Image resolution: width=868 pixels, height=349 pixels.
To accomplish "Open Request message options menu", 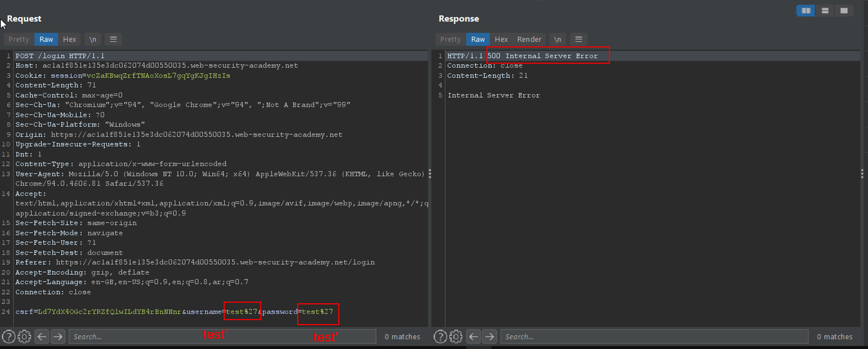I will (113, 39).
